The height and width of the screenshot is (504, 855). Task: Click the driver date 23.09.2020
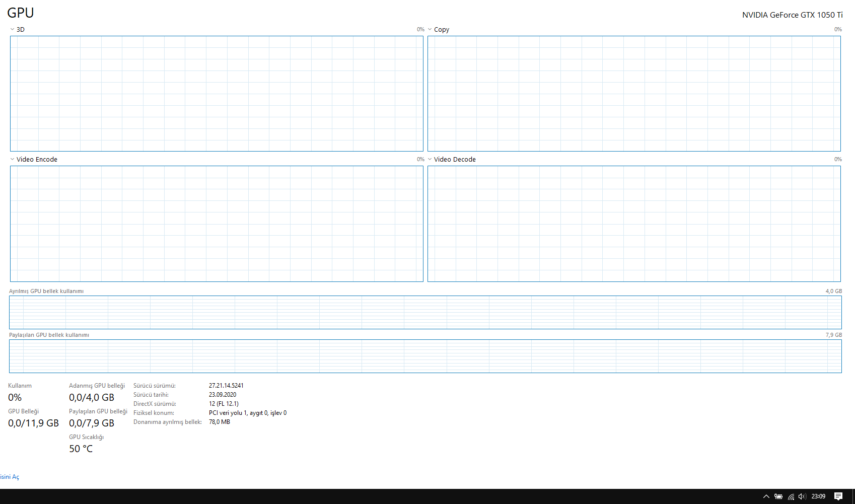(223, 395)
